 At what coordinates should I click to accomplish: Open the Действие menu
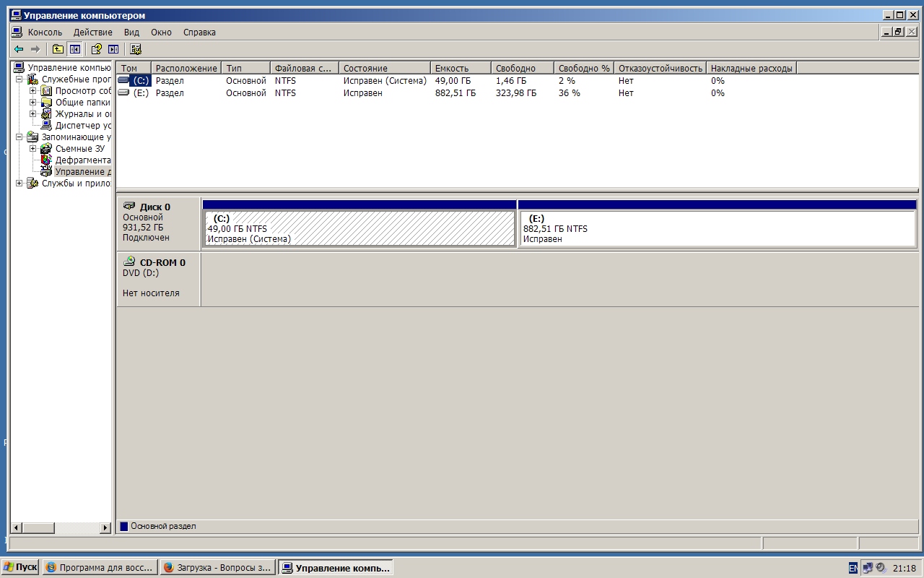pos(92,33)
